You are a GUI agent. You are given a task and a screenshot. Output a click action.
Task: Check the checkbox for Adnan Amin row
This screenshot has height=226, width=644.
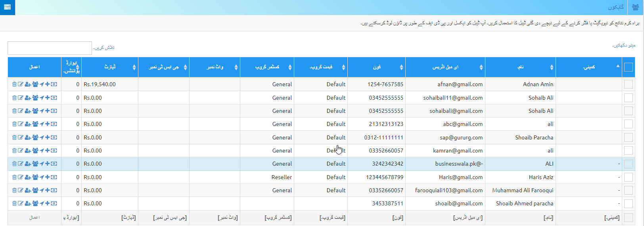click(x=629, y=84)
